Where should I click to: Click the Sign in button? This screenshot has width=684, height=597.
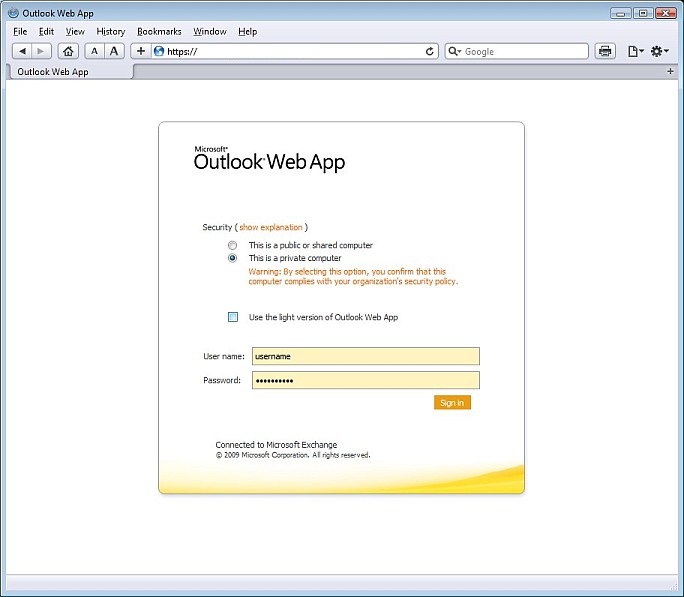(x=452, y=403)
